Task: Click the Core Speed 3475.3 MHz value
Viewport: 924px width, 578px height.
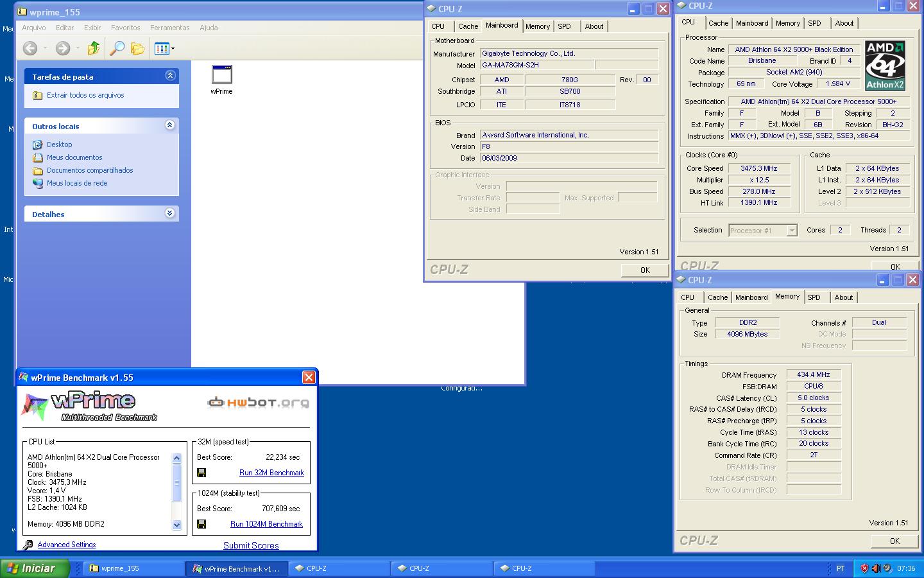Action: [759, 168]
